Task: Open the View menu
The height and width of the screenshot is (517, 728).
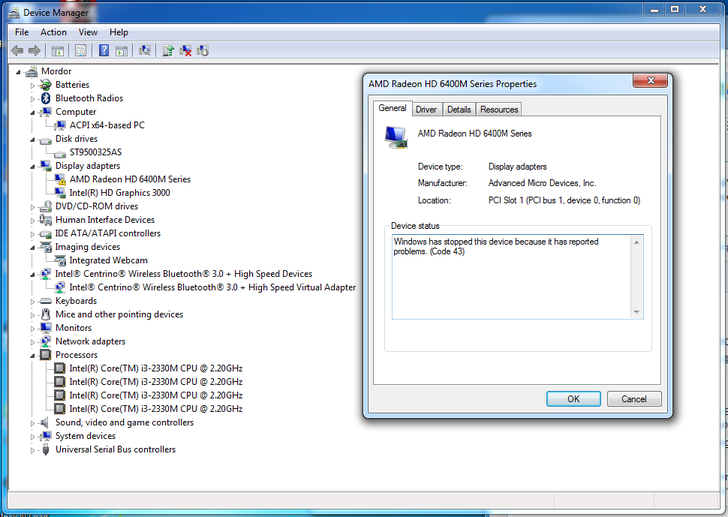Action: (x=88, y=32)
